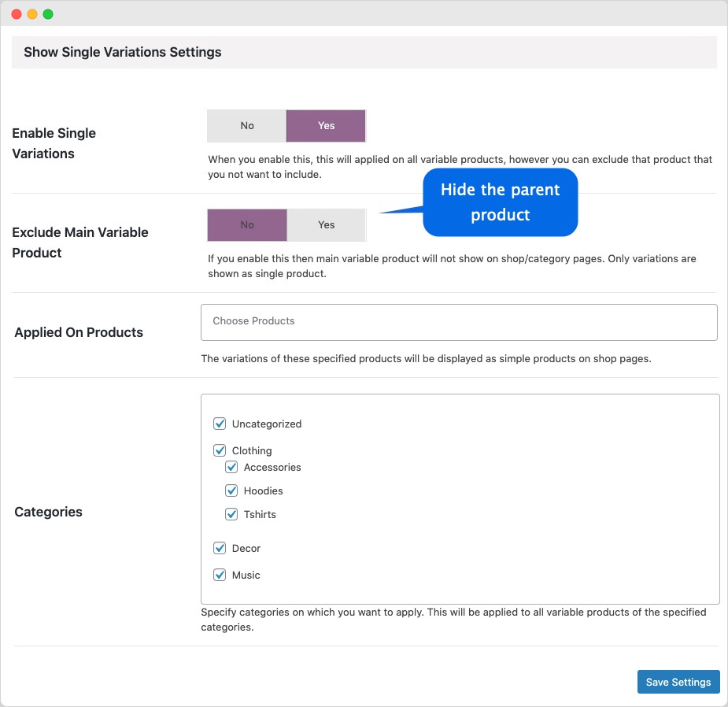Enable Single Variations by clicking Yes
Image resolution: width=728 pixels, height=707 pixels.
326,125
